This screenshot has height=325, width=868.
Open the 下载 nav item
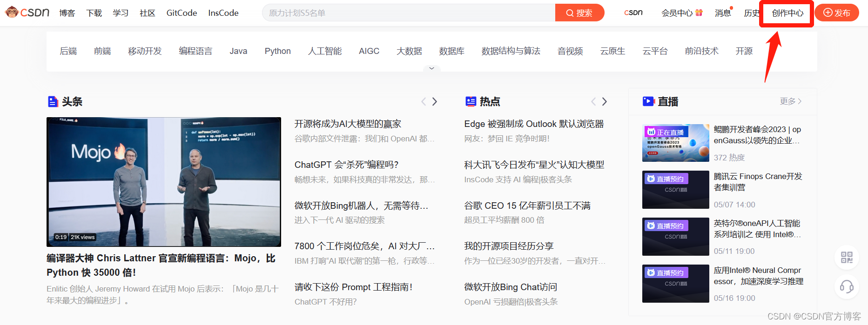pos(94,13)
